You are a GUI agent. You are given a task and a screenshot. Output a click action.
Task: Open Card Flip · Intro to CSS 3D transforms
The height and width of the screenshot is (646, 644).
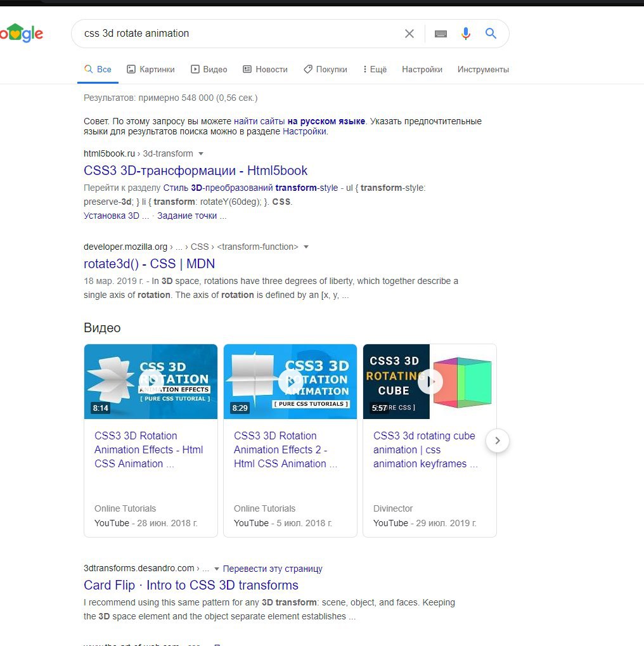(191, 585)
